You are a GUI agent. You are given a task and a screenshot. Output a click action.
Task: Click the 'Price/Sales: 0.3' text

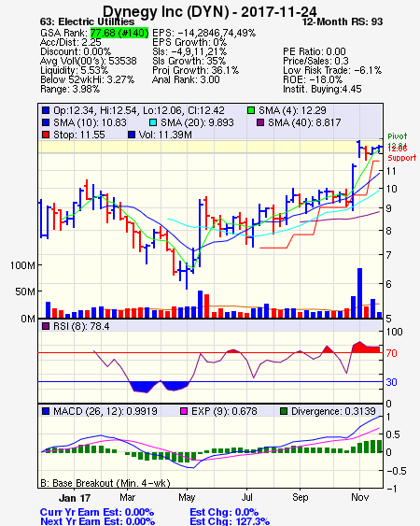[315, 61]
